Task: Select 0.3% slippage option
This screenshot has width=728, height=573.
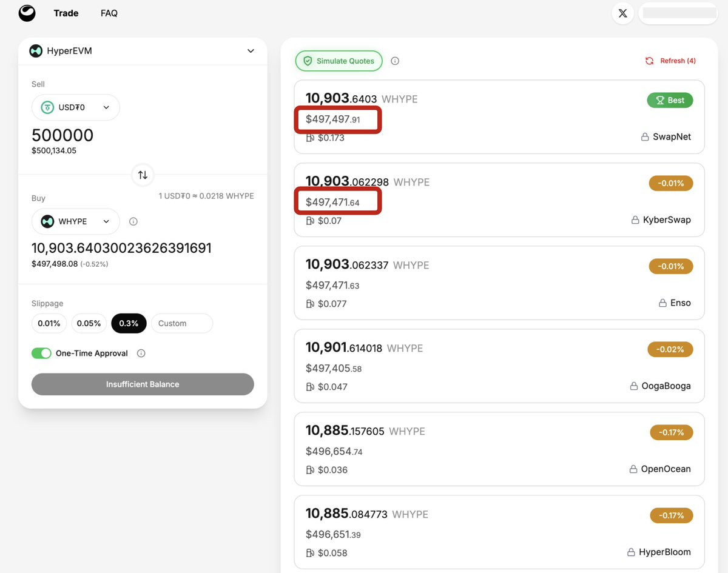Action: coord(129,323)
